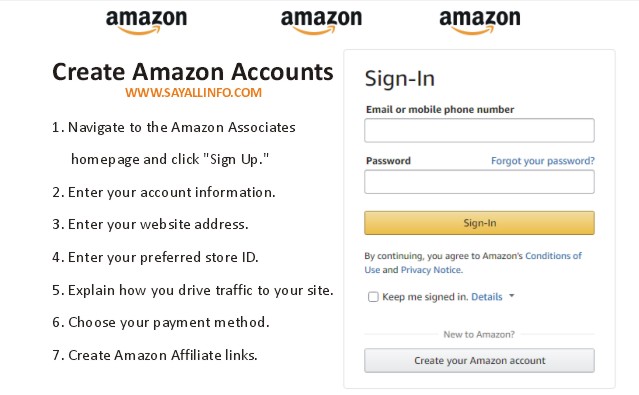Open the Forgot your password link
This screenshot has height=395, width=639.
[x=543, y=161]
